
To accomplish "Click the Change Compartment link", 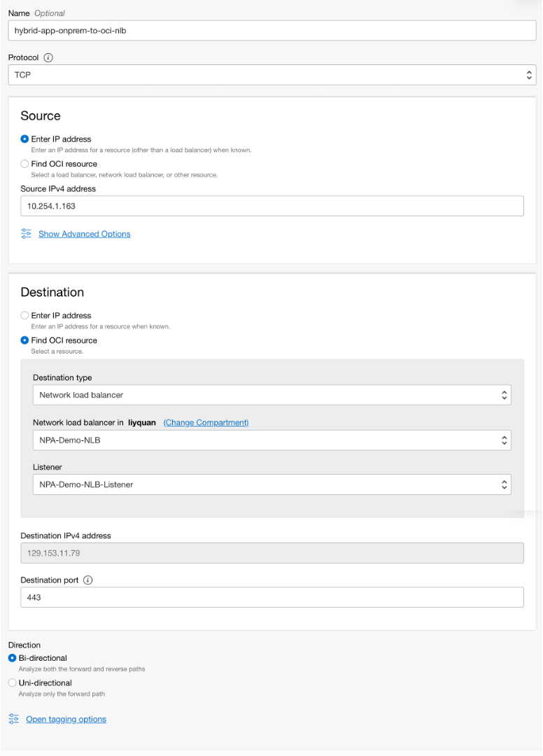I will (x=206, y=422).
